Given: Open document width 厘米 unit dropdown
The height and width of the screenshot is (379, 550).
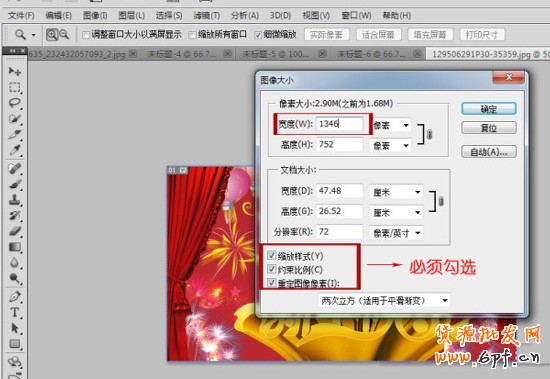Looking at the screenshot, I should [x=396, y=192].
